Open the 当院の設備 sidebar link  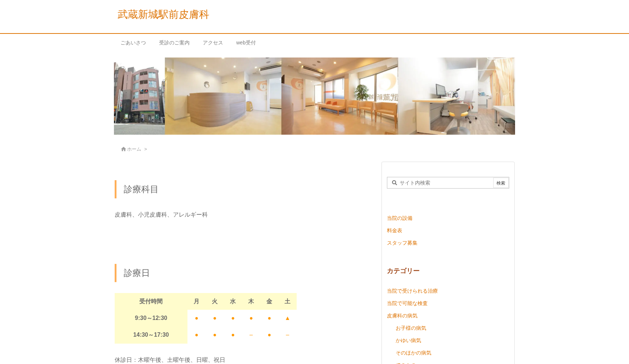coord(400,218)
